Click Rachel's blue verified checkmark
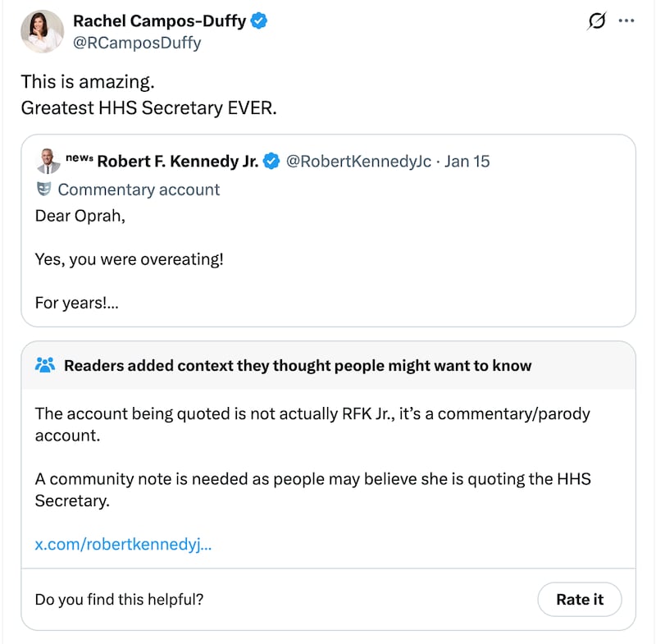The height and width of the screenshot is (644, 656). [260, 21]
